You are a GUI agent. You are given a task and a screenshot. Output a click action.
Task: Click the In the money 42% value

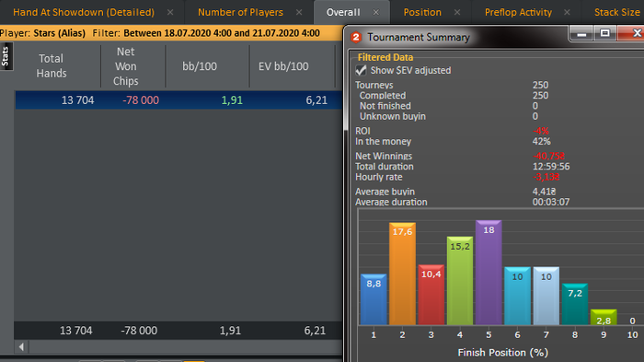(x=541, y=142)
